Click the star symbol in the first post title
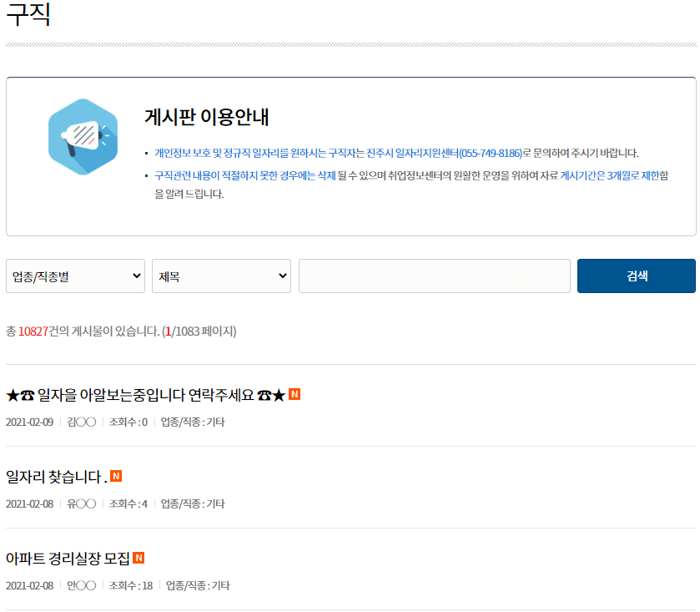700x612 pixels. (13, 394)
